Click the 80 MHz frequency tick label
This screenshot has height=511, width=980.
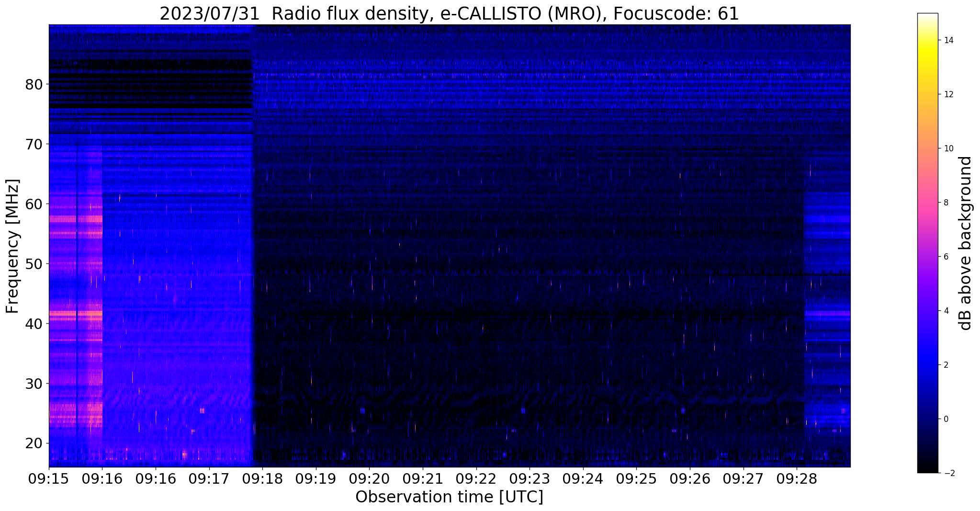34,85
